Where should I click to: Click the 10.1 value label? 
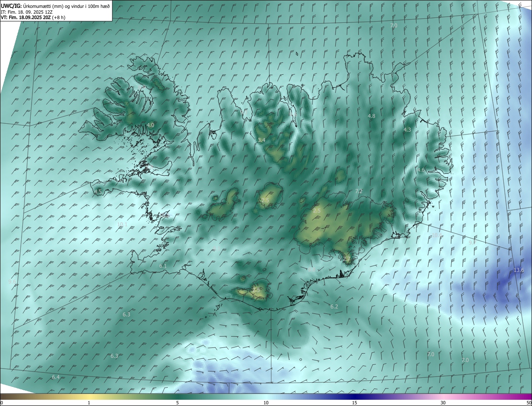point(122,225)
